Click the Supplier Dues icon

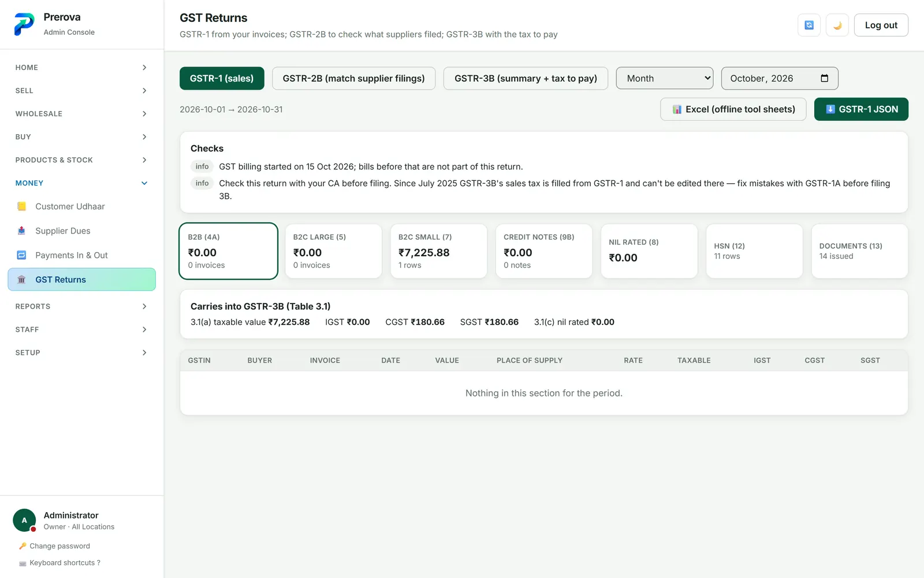click(21, 231)
